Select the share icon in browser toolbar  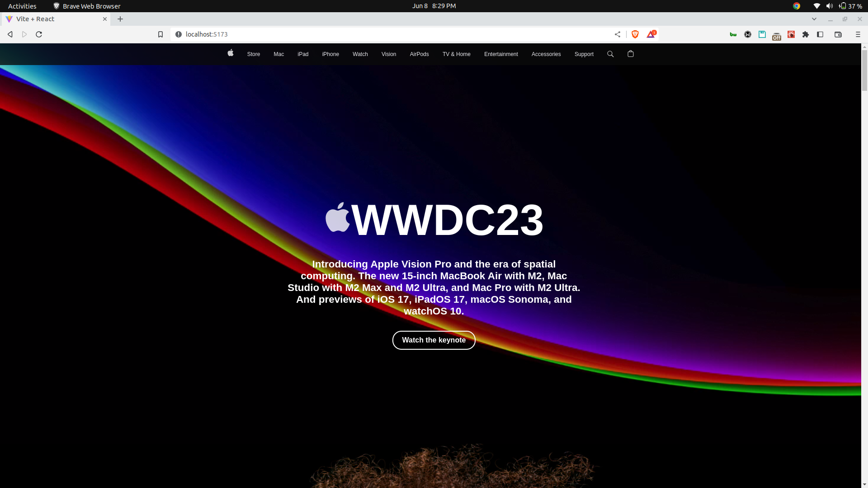(x=617, y=34)
